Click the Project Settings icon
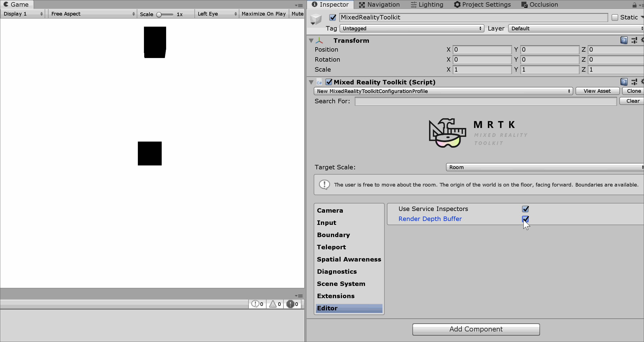Viewport: 644px width, 342px height. tap(457, 5)
